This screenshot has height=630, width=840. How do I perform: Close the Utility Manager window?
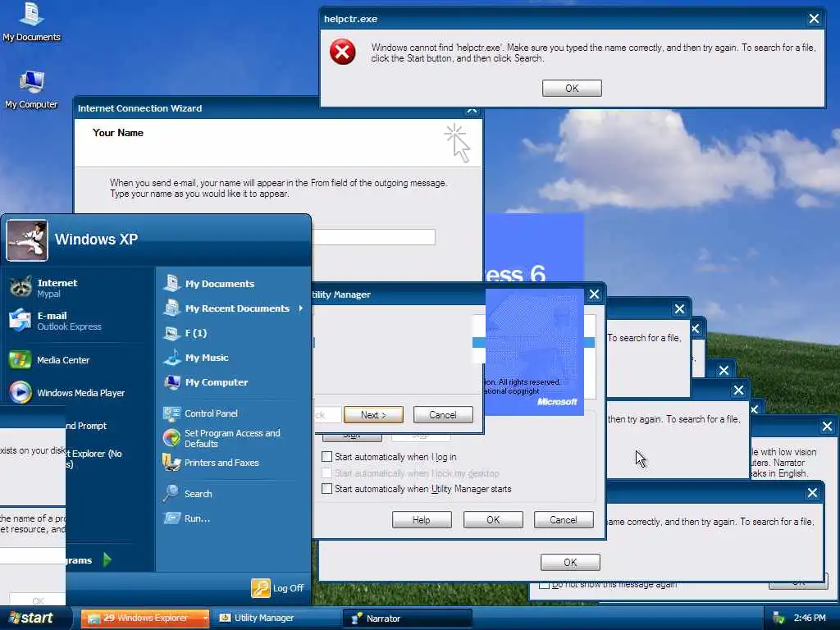[x=594, y=294]
